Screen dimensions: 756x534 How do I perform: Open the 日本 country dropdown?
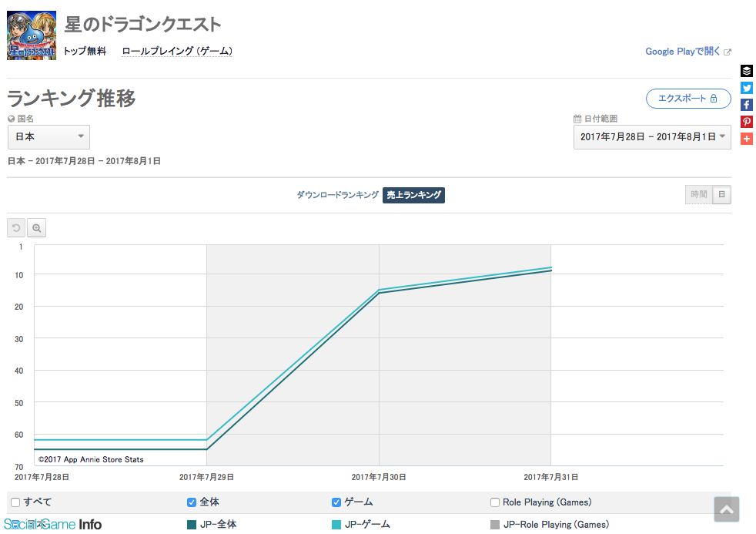pos(49,137)
